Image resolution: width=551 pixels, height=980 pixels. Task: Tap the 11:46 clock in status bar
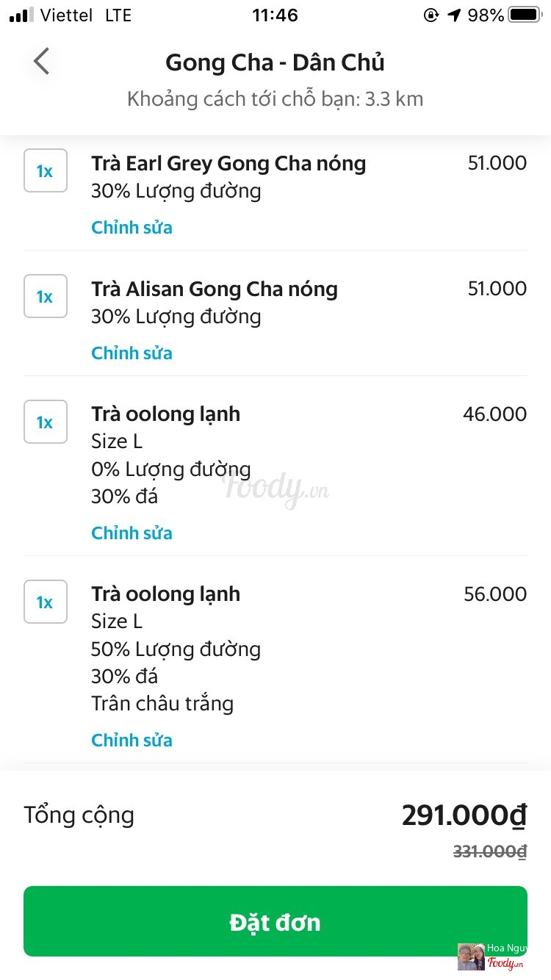pos(275,15)
